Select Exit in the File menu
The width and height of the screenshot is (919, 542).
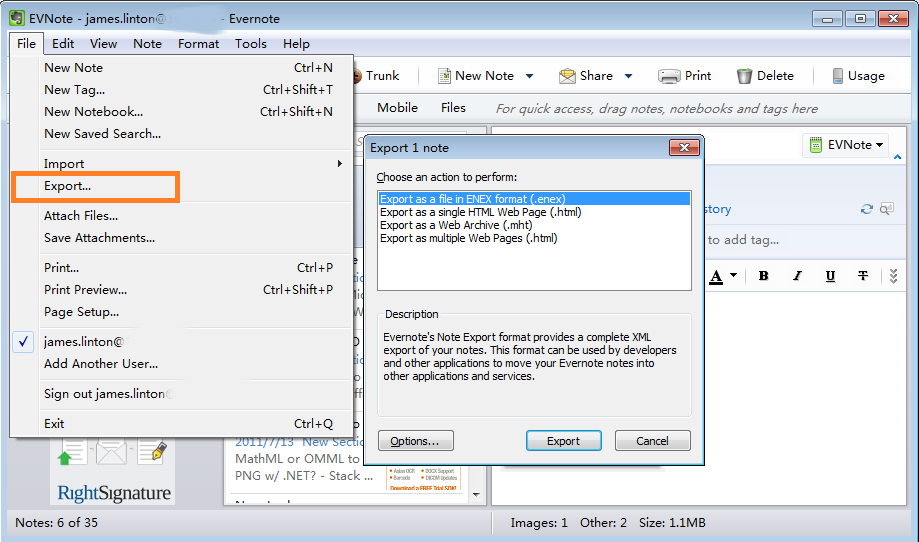[x=182, y=424]
